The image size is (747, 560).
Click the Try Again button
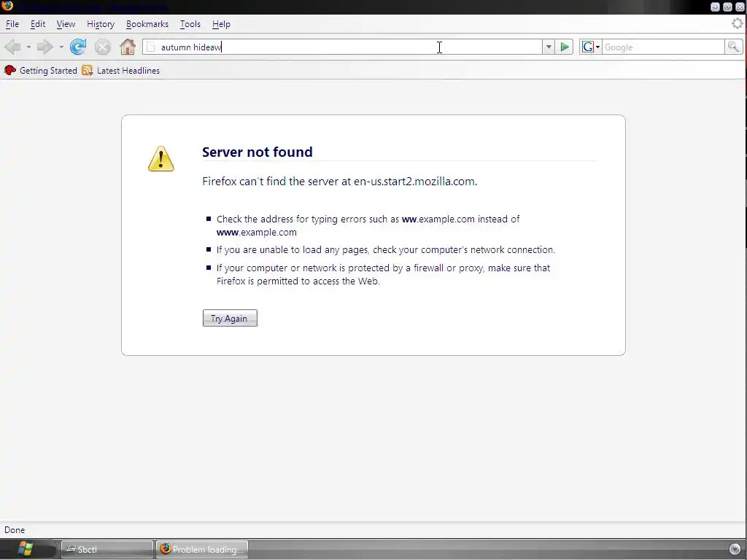(x=230, y=318)
